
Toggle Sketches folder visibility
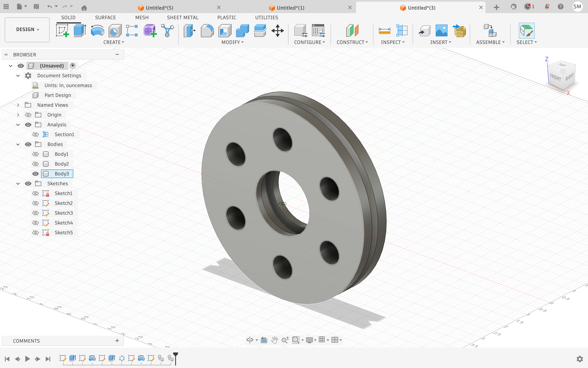pyautogui.click(x=28, y=184)
